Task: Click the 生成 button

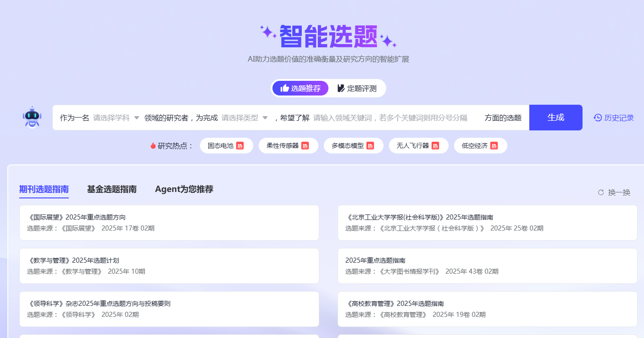Action: coord(555,118)
